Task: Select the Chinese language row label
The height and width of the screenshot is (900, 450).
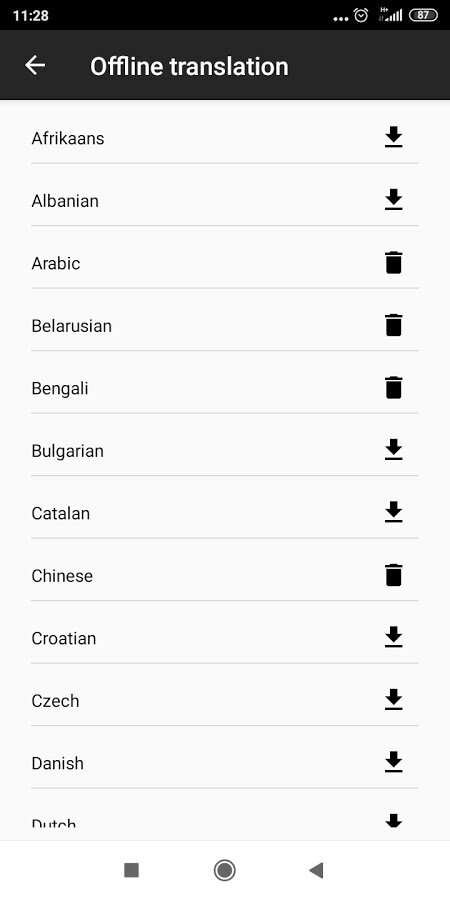Action: pyautogui.click(x=62, y=576)
